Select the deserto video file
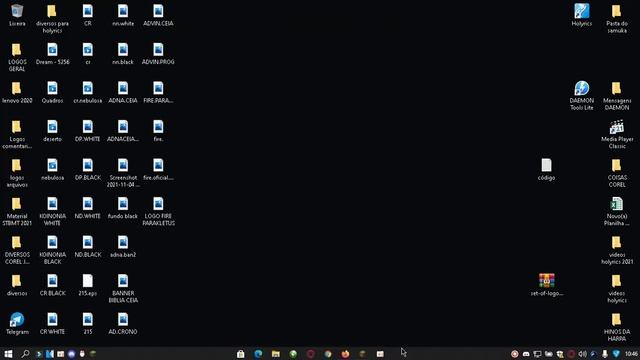This screenshot has height=360, width=640. pos(52,131)
